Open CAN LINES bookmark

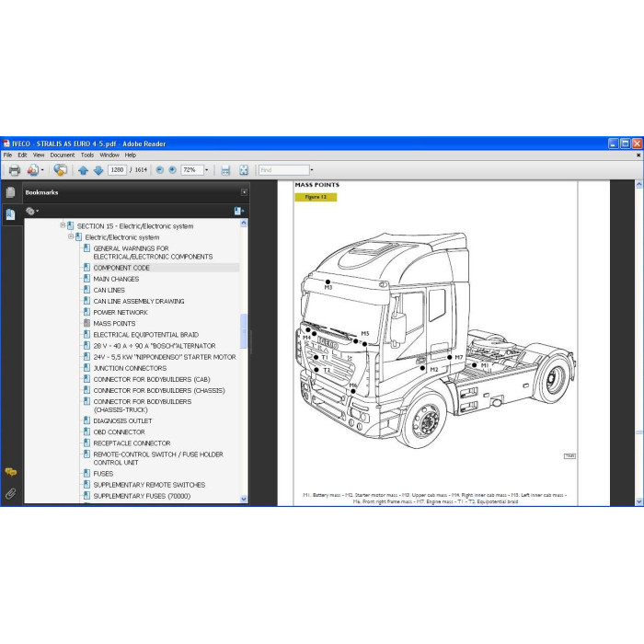[109, 290]
